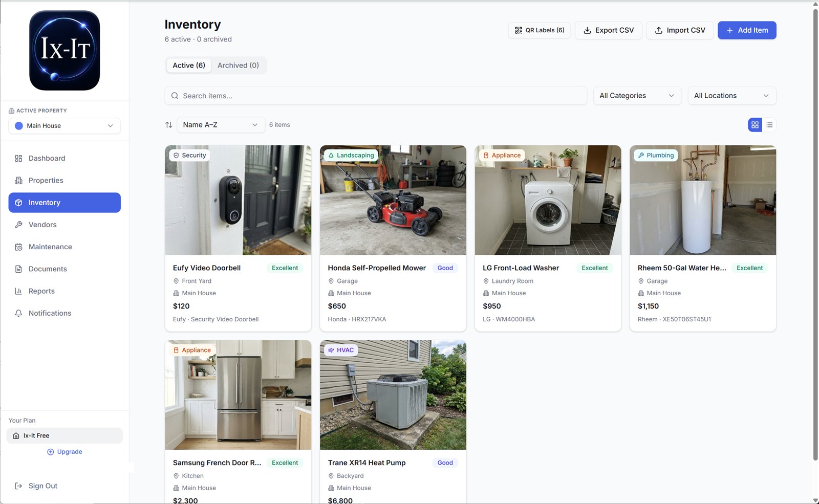Click the $1,150 price on Rheem card
Image resolution: width=819 pixels, height=504 pixels.
pos(648,306)
